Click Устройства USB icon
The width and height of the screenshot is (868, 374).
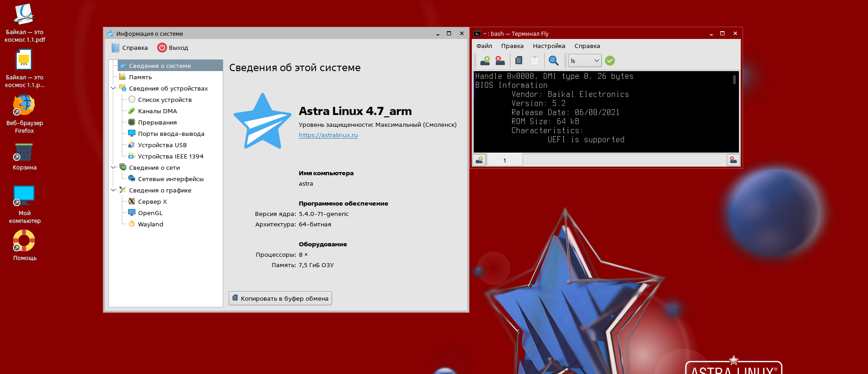[132, 144]
